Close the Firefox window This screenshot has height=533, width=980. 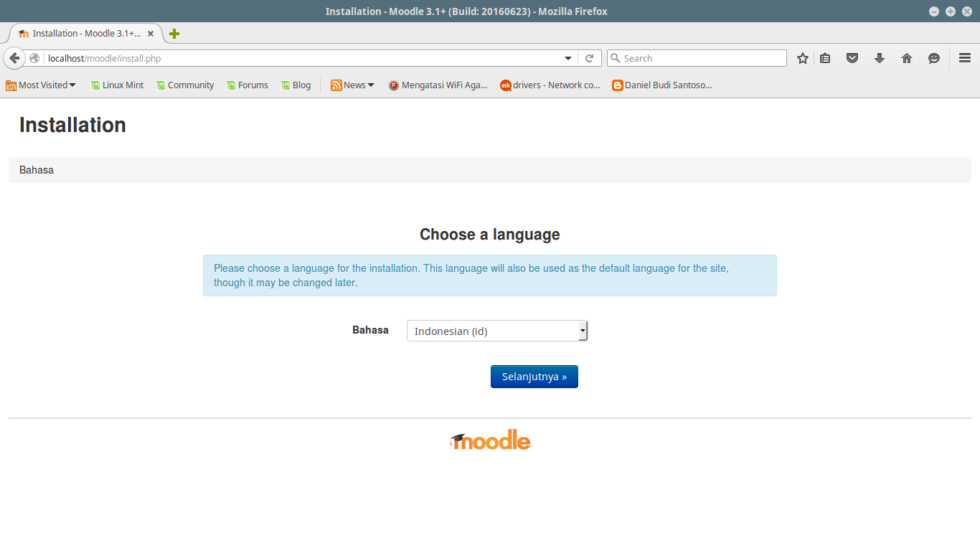(966, 11)
